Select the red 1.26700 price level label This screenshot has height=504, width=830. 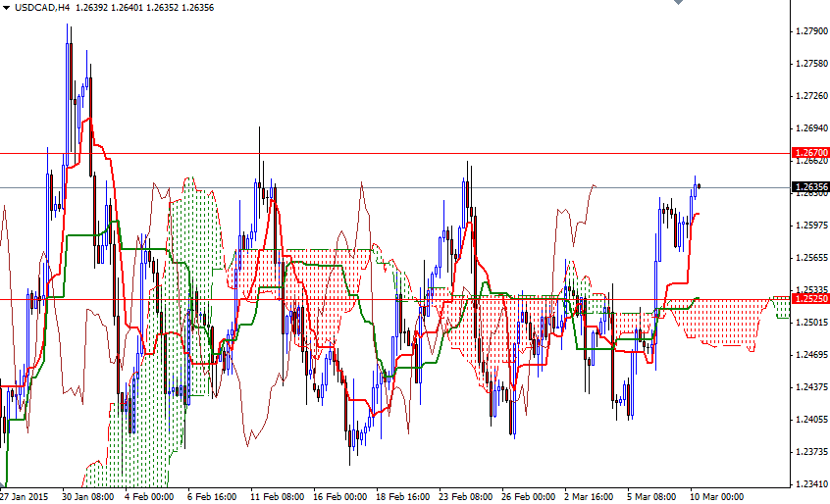809,153
